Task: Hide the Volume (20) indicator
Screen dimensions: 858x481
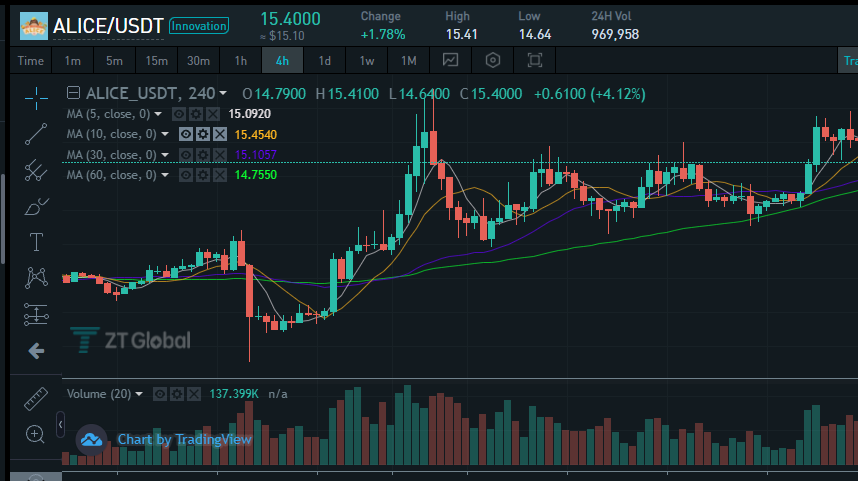Action: click(x=159, y=394)
